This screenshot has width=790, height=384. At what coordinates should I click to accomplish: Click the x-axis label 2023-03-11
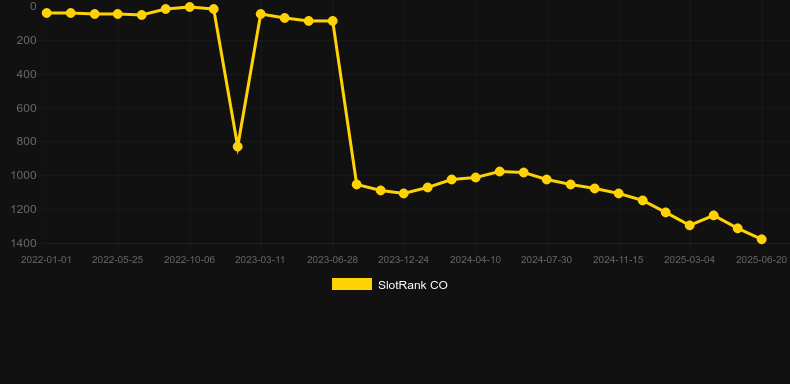coord(260,260)
